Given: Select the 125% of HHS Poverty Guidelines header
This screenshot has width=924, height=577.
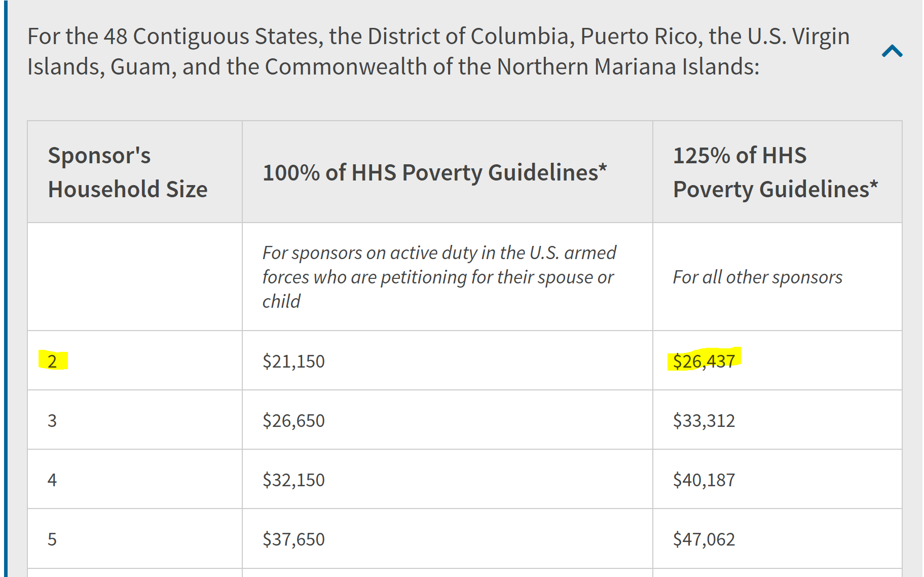Looking at the screenshot, I should [x=775, y=172].
